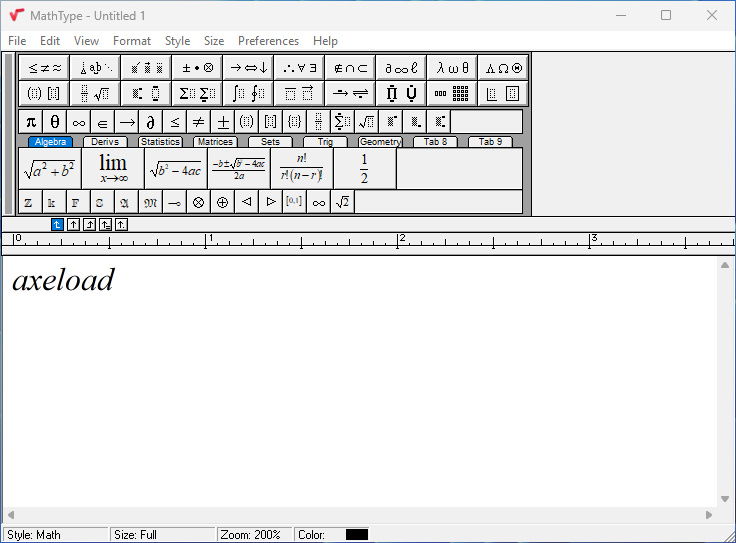The image size is (736, 543).
Task: Open the integral templates palette
Action: click(x=248, y=93)
